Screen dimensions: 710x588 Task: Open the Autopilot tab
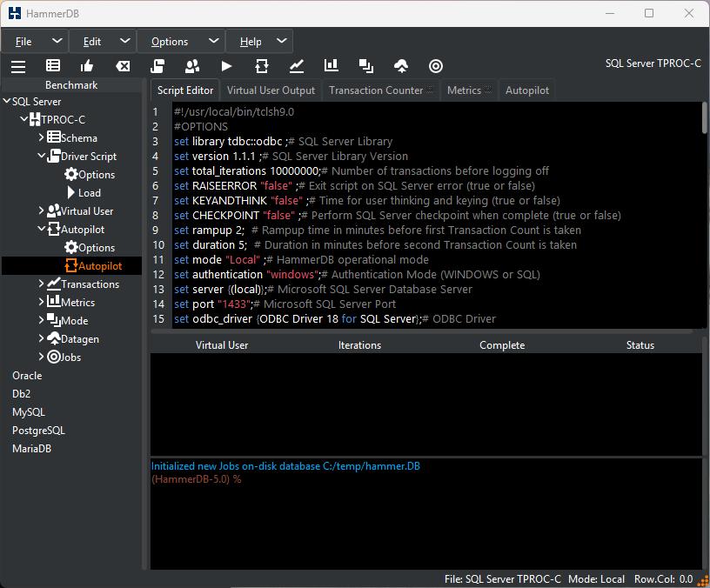click(x=527, y=90)
